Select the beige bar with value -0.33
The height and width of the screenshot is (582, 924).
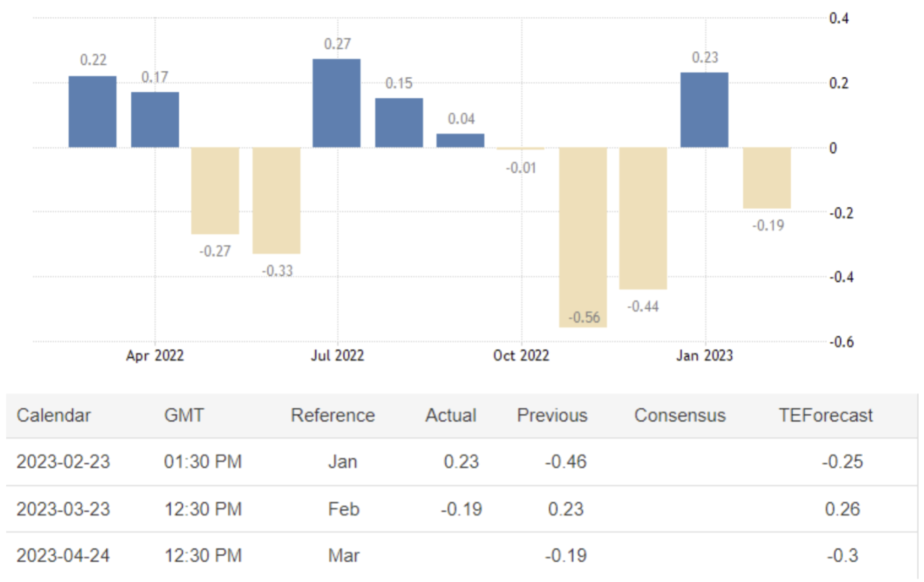coord(276,200)
